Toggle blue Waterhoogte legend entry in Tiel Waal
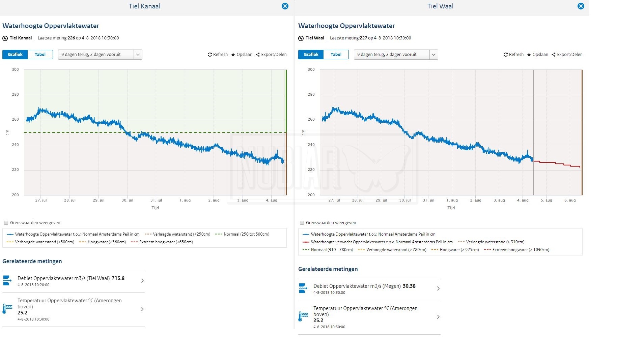 tap(369, 234)
